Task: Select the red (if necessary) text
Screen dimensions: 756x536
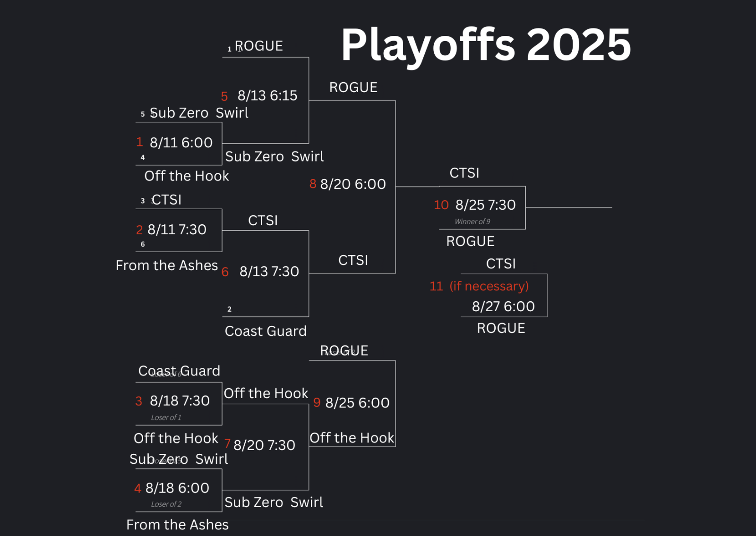Action: click(x=489, y=286)
